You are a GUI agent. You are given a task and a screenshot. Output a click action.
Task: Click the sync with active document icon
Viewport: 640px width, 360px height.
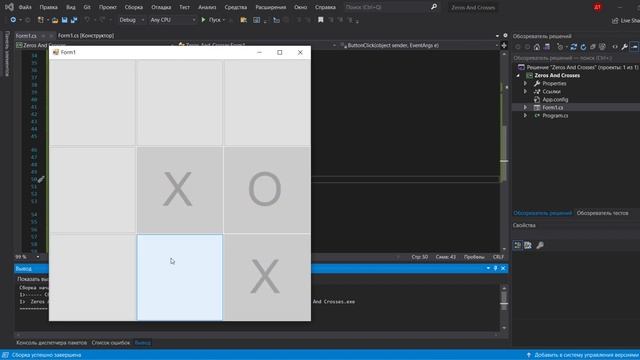click(x=573, y=47)
